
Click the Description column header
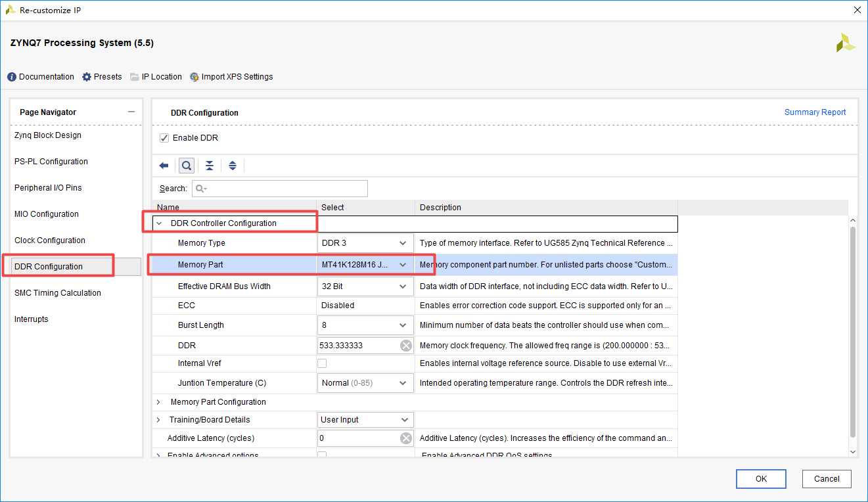(546, 208)
